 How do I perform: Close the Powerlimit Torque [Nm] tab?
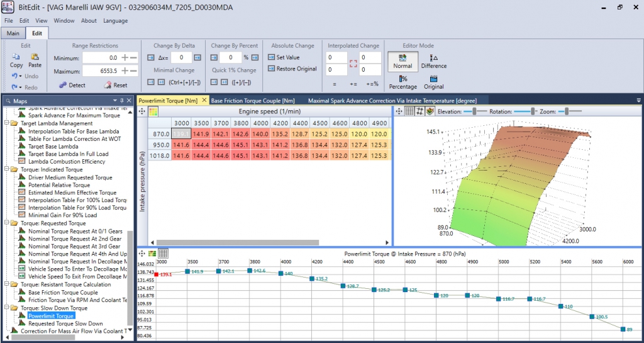[204, 100]
